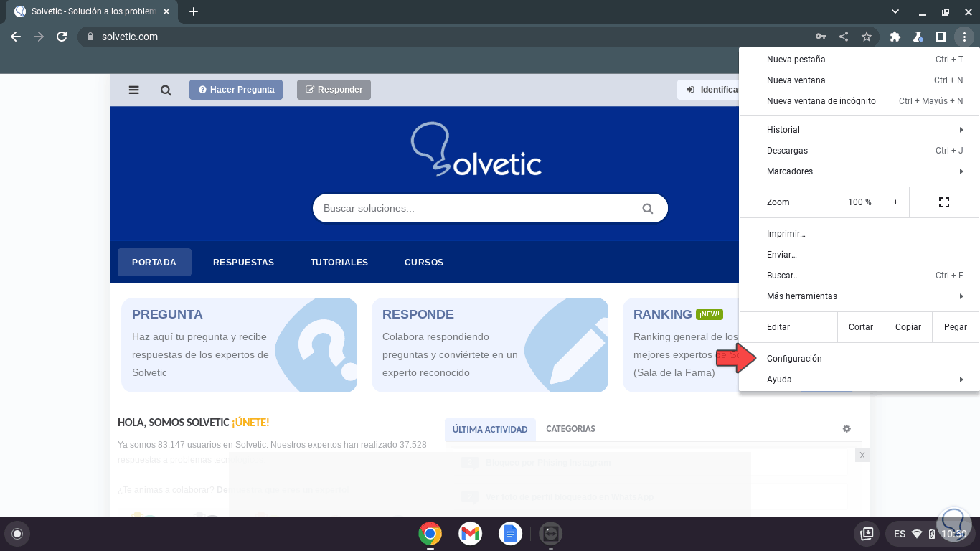This screenshot has width=980, height=551.
Task: Close the Chrome three-dot menu button
Action: pyautogui.click(x=964, y=37)
